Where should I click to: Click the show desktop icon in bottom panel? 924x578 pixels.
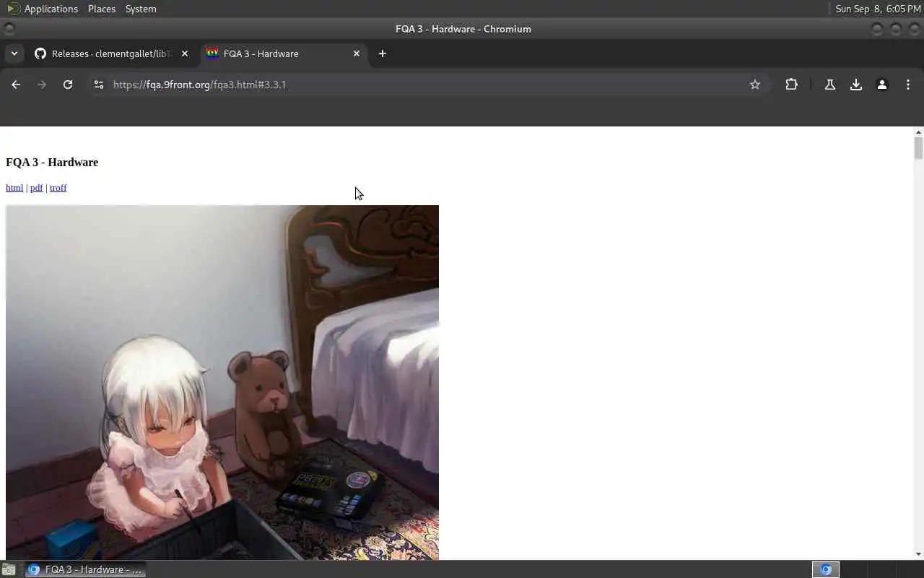tap(9, 569)
